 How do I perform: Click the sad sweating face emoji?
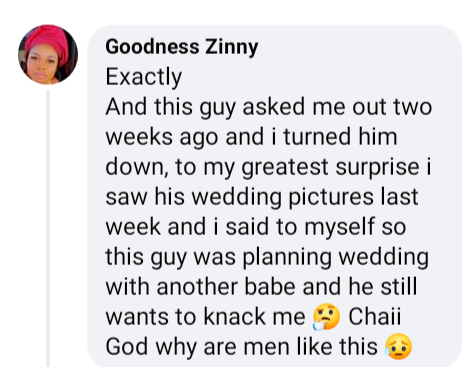[x=398, y=346]
